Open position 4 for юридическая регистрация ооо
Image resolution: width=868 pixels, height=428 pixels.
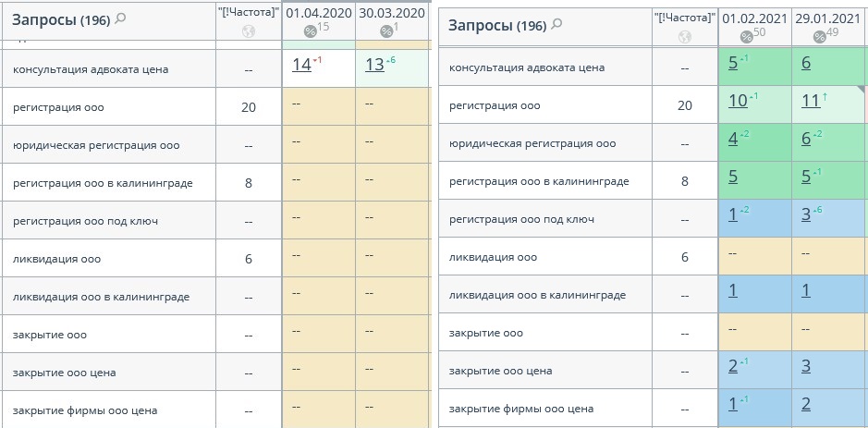coord(733,139)
